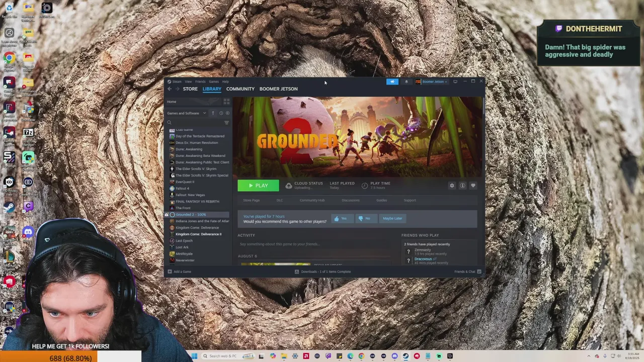This screenshot has width=644, height=362.
Task: Select Neverwinter in library
Action: point(185,260)
